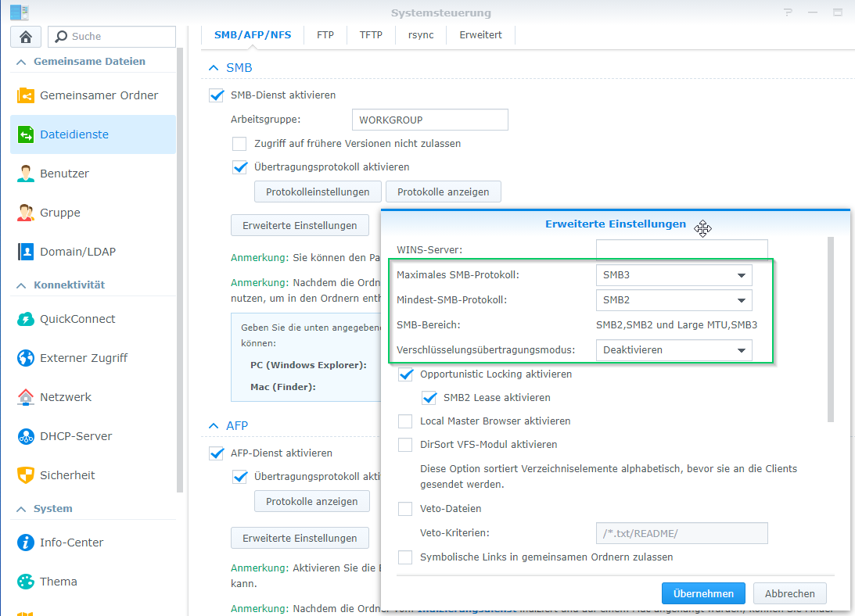Switch to the SMB/AFP/NFS tab
Image resolution: width=855 pixels, height=616 pixels.
tap(253, 35)
